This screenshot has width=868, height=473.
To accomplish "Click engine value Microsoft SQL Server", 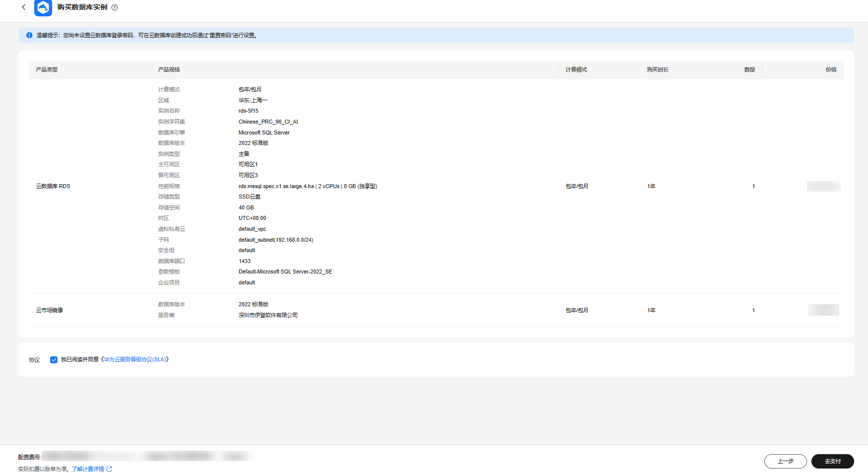I will pyautogui.click(x=264, y=133).
